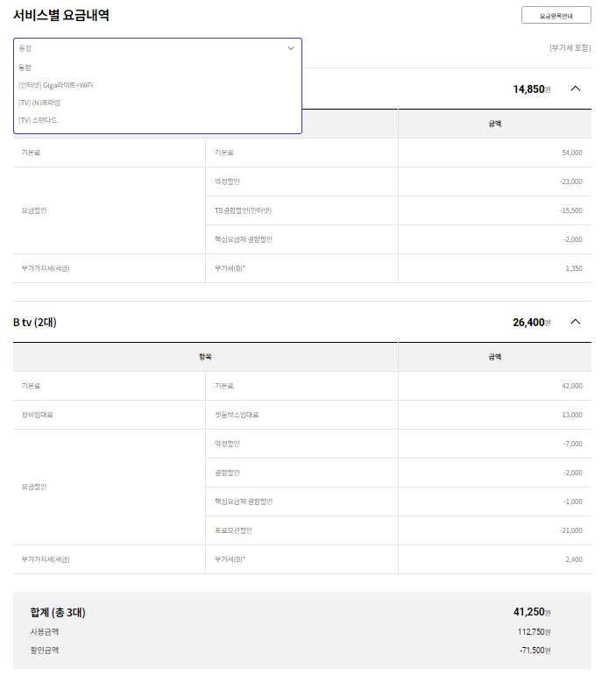Click the 41,250원 total amount
The height and width of the screenshot is (690, 616).
(531, 612)
